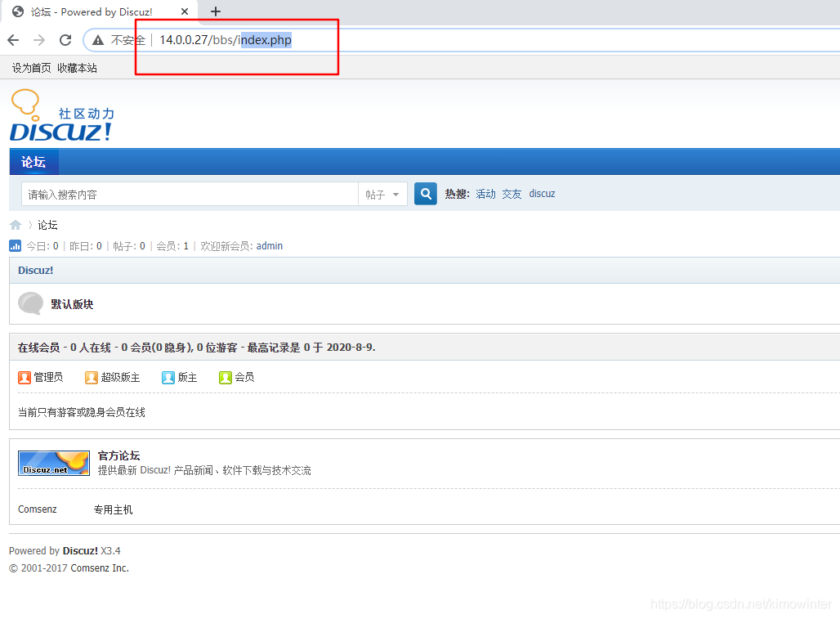Click the 管理员 legend icon
The image size is (840, 619).
click(x=25, y=377)
